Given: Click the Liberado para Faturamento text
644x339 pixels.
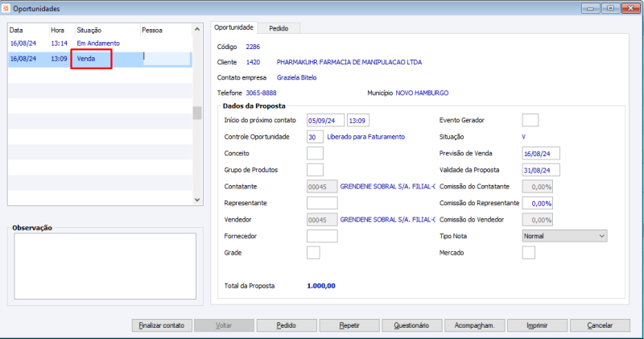Looking at the screenshot, I should pos(365,137).
